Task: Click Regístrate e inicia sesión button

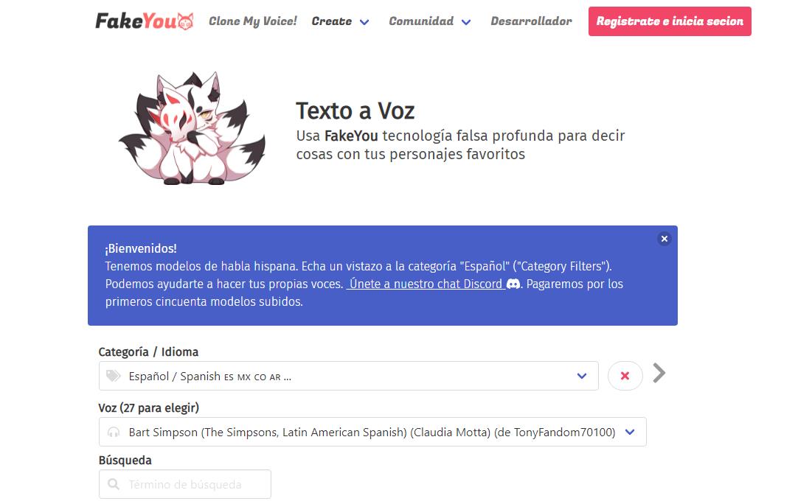Action: [x=670, y=21]
